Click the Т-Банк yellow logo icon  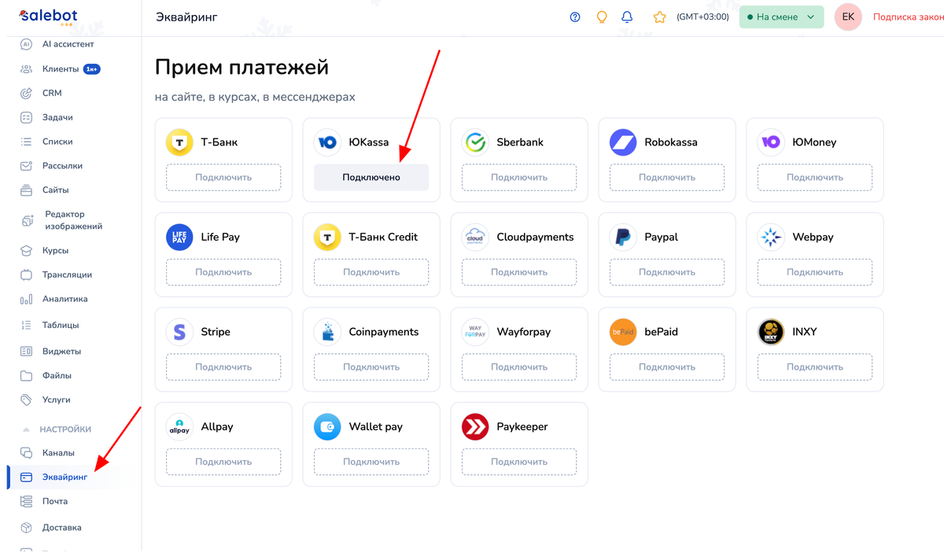[x=179, y=142]
